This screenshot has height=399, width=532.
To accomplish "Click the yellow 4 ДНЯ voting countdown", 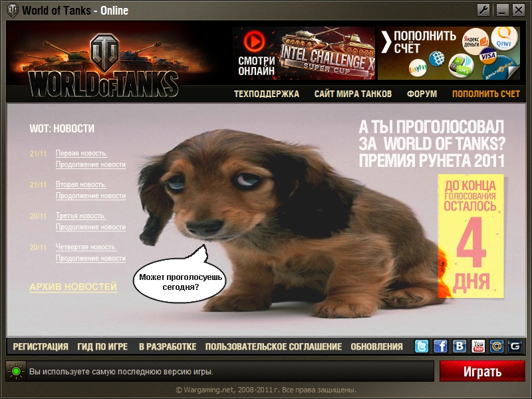I will [x=471, y=236].
